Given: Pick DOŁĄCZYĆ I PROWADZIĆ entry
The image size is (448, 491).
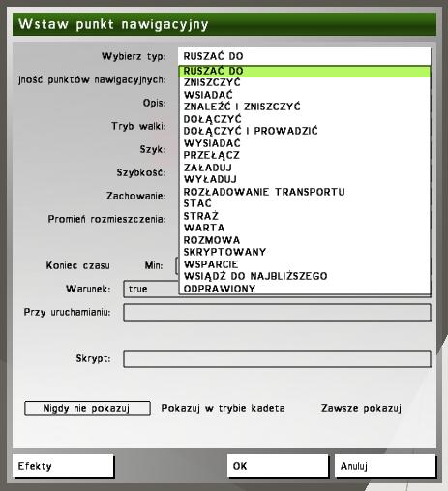Looking at the screenshot, I should (x=304, y=131).
